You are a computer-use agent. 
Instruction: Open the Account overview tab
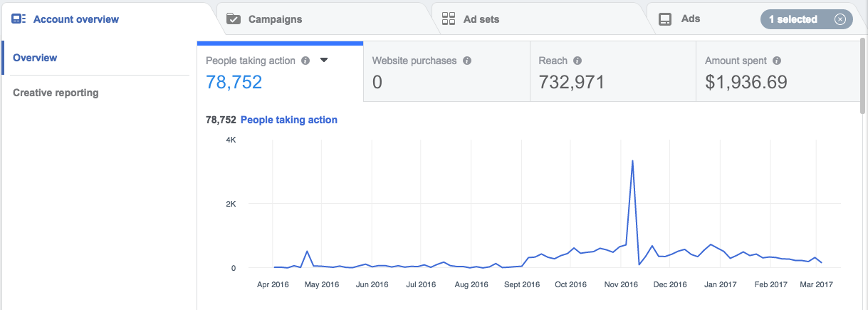(107, 19)
